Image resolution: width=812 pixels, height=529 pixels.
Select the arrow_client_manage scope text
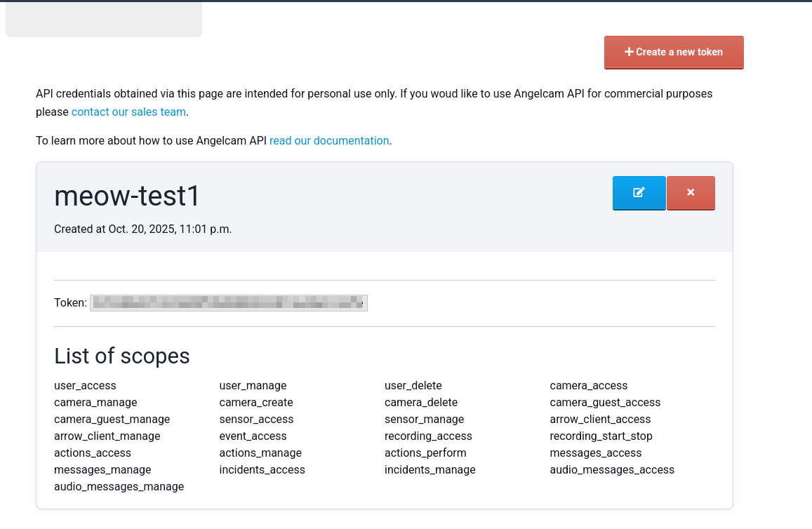click(107, 436)
